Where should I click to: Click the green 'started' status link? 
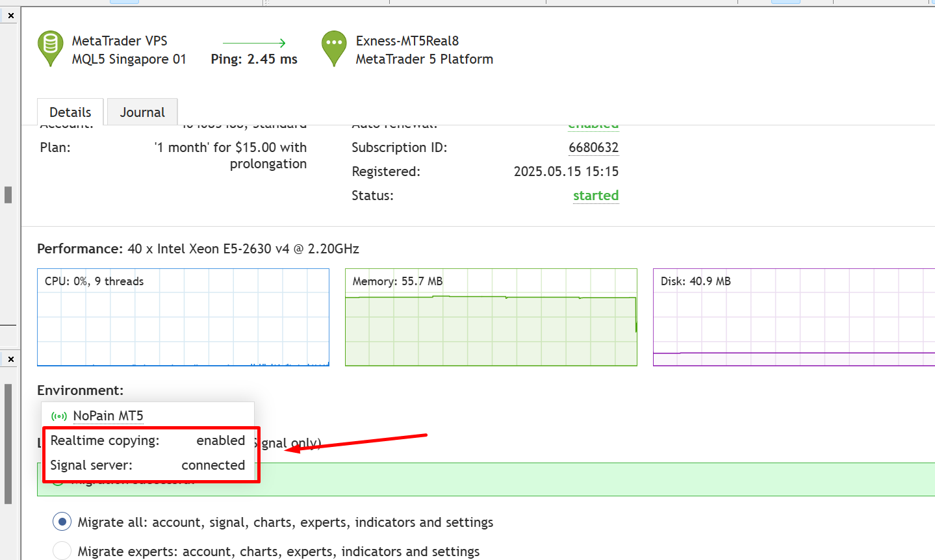[596, 196]
